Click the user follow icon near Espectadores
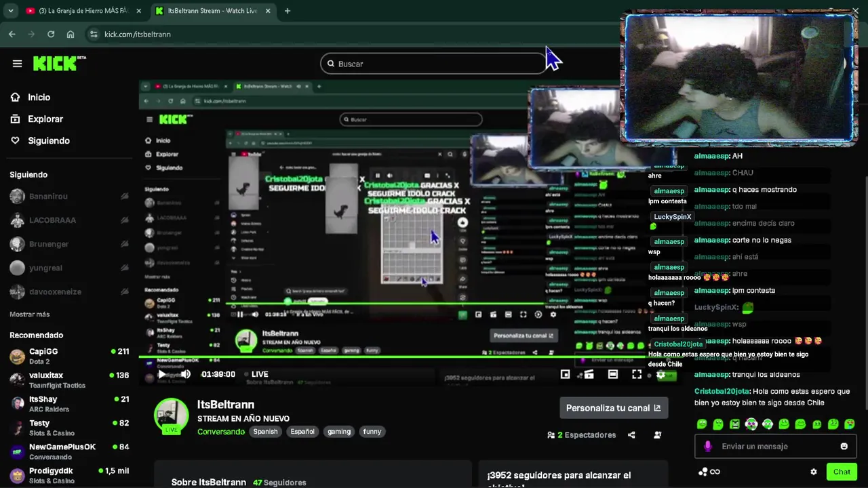The height and width of the screenshot is (488, 868). (657, 435)
